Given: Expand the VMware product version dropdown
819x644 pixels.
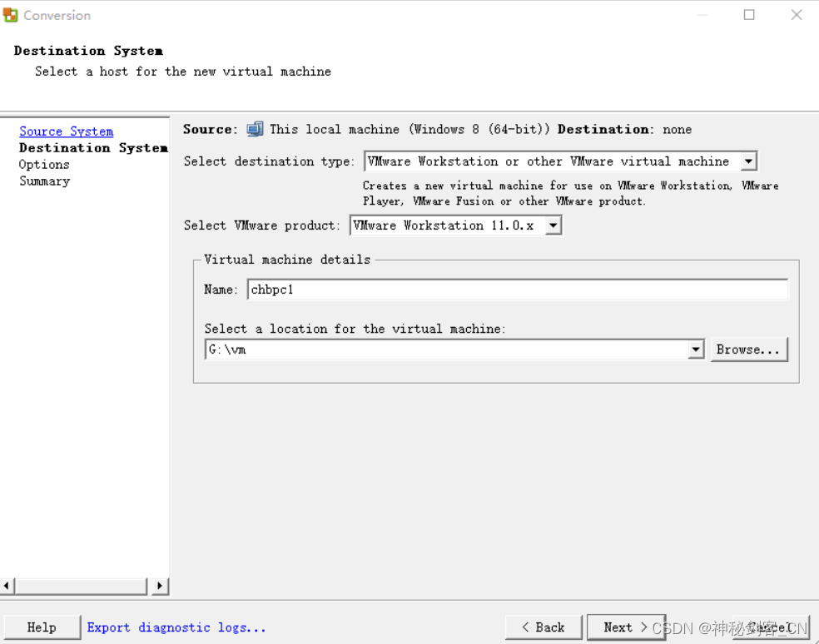Looking at the screenshot, I should click(553, 225).
